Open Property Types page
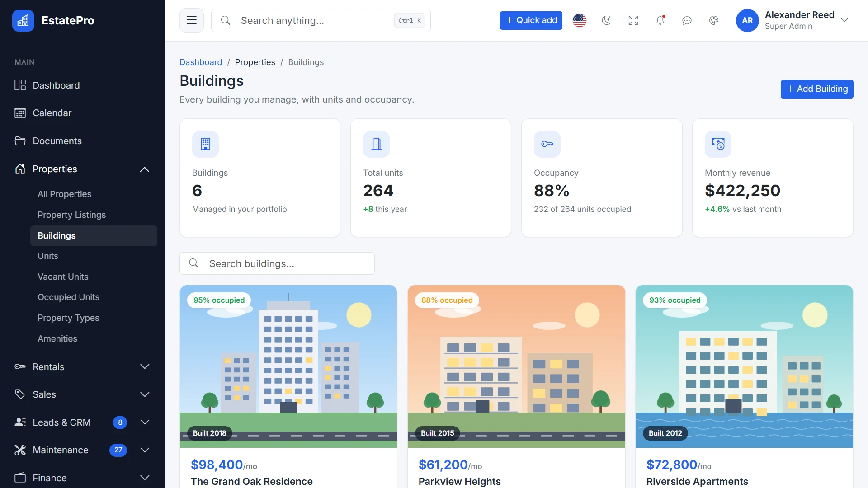The image size is (868, 488). tap(94, 318)
